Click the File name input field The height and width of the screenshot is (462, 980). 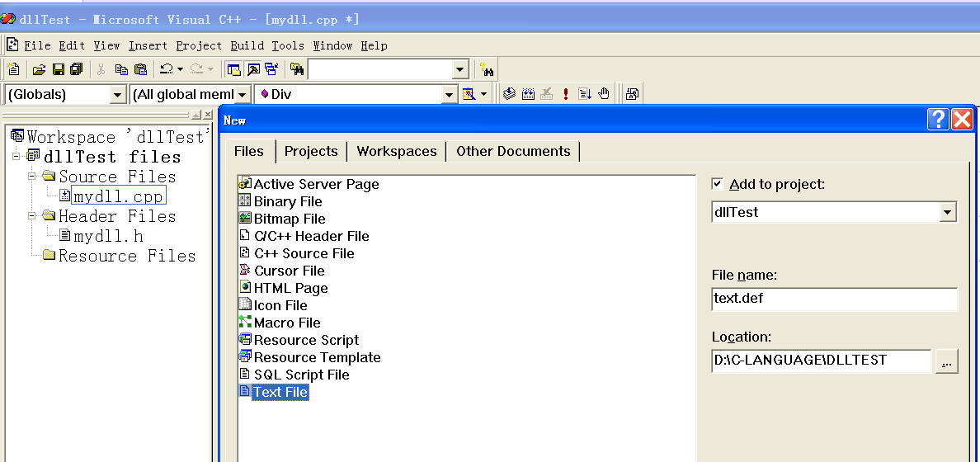pyautogui.click(x=834, y=299)
